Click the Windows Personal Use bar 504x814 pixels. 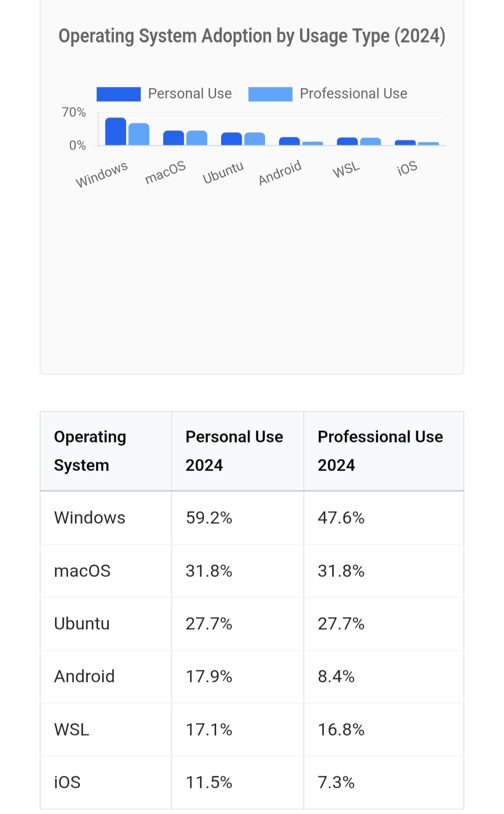115,132
